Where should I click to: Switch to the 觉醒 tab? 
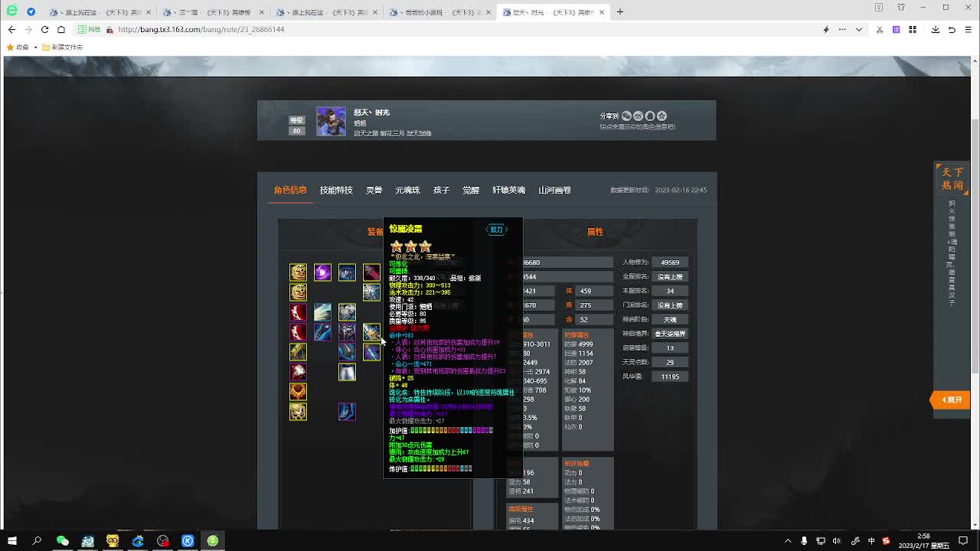[x=471, y=190]
